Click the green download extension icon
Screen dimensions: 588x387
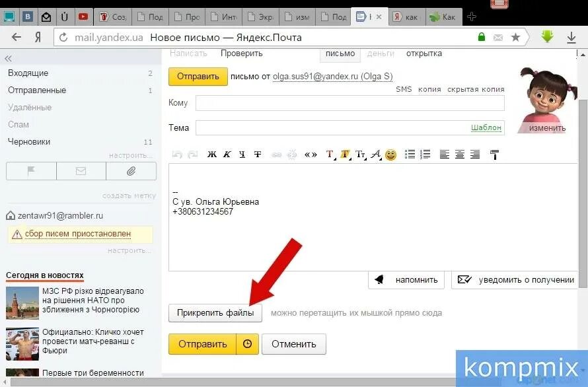point(547,36)
